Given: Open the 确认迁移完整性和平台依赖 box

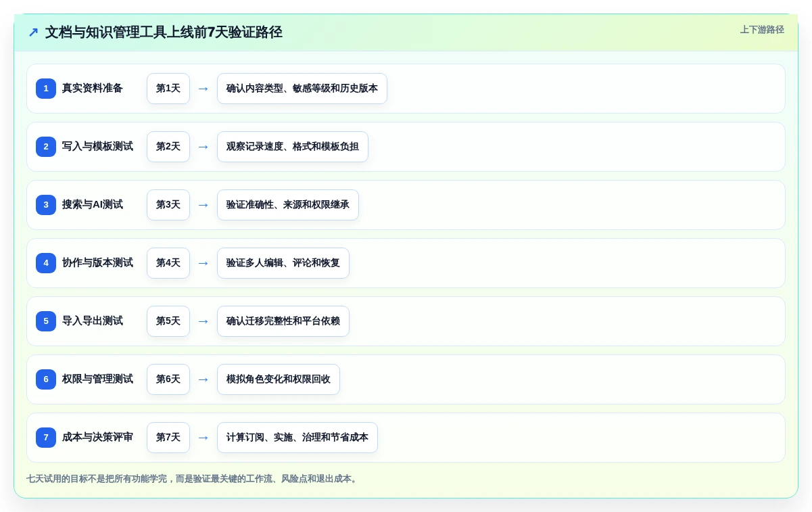Looking at the screenshot, I should tap(283, 321).
